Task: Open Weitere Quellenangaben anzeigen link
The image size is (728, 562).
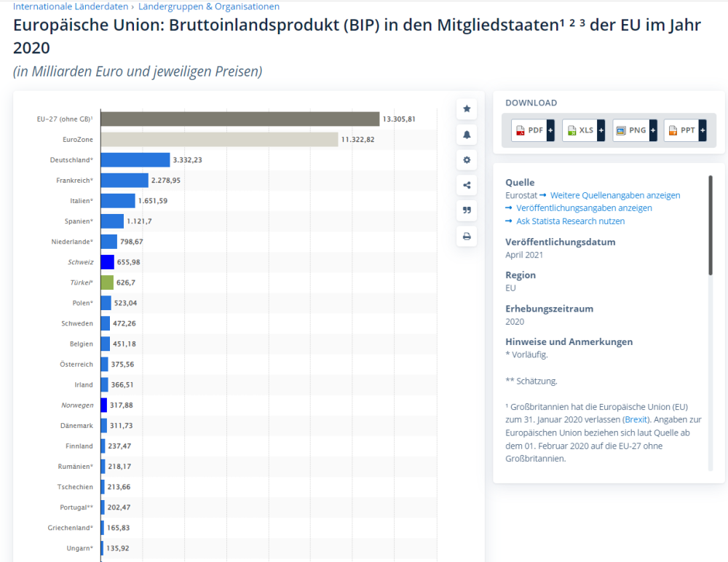Action: click(x=615, y=195)
